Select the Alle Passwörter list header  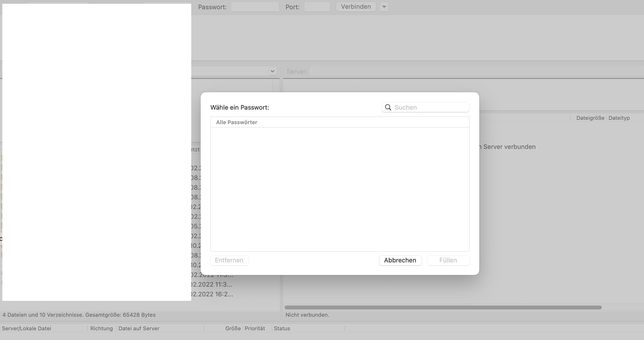[x=340, y=122]
